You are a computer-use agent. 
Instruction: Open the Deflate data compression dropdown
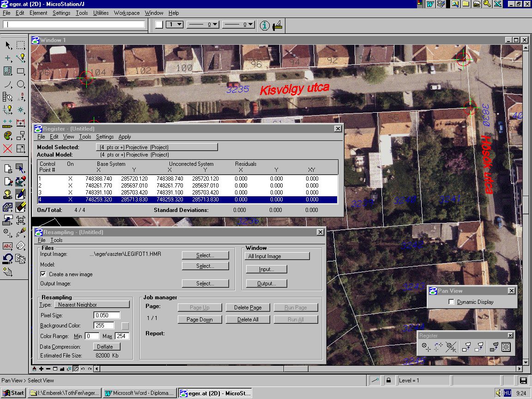tap(107, 347)
